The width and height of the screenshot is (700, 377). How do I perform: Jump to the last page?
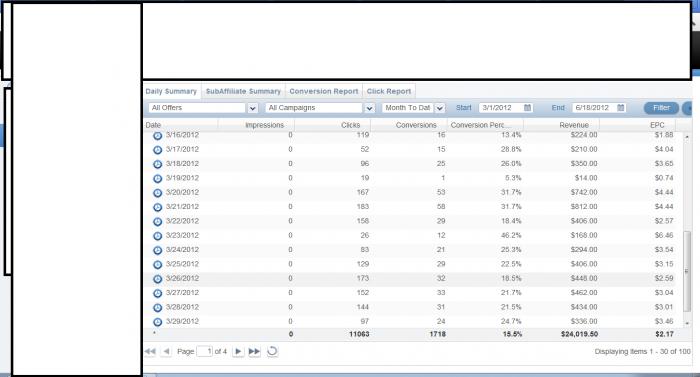[x=254, y=352]
